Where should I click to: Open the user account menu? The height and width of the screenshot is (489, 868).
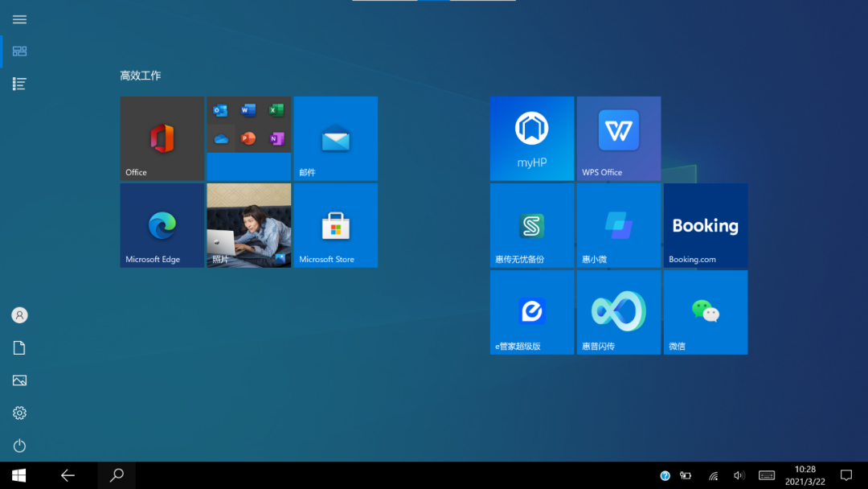(19, 315)
